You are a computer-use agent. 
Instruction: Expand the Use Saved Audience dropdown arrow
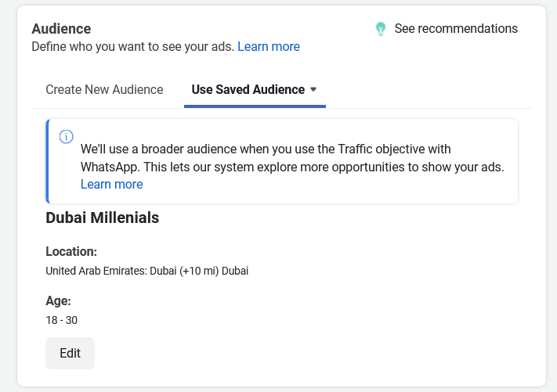[313, 89]
